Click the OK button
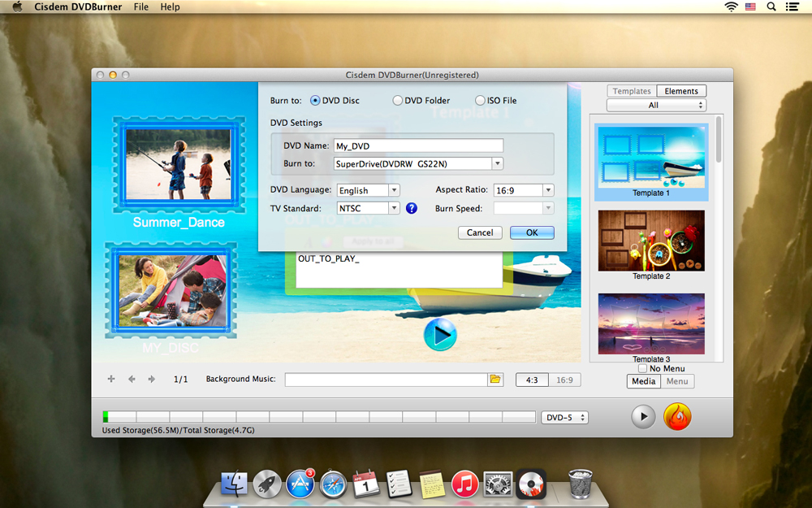Image resolution: width=812 pixels, height=508 pixels. [x=532, y=232]
